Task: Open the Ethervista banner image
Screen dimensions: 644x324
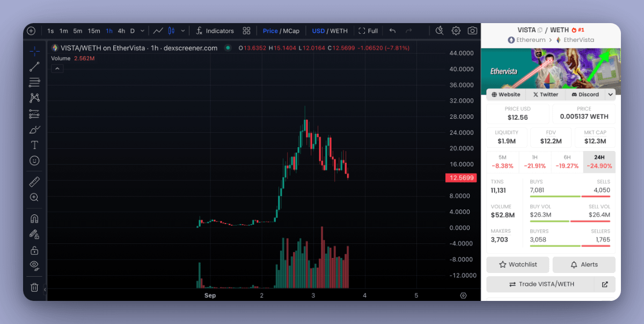Action: click(x=551, y=68)
